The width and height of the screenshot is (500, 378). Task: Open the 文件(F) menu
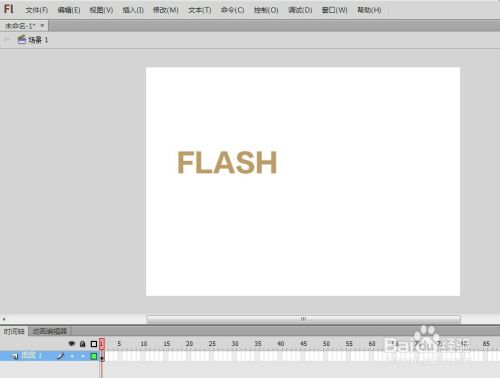37,10
